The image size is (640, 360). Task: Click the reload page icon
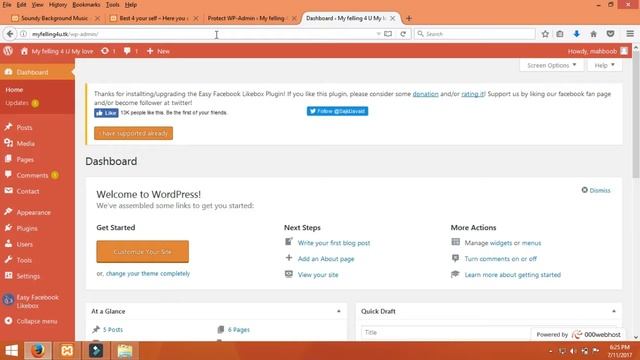point(403,34)
